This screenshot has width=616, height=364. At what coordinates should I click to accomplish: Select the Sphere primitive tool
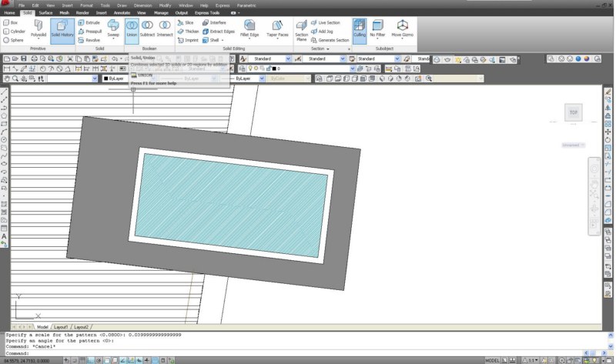13,40
